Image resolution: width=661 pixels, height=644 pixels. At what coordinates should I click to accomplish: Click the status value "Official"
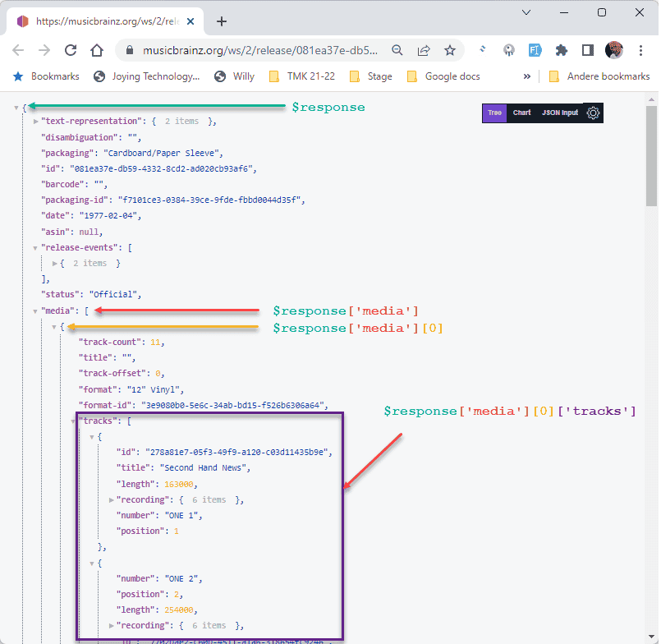click(x=113, y=294)
